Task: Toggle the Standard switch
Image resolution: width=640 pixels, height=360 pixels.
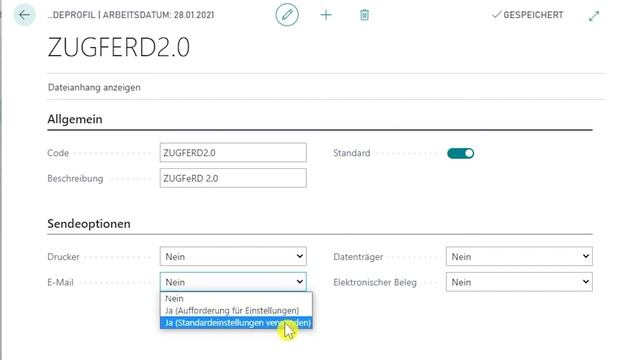Action: pyautogui.click(x=460, y=153)
